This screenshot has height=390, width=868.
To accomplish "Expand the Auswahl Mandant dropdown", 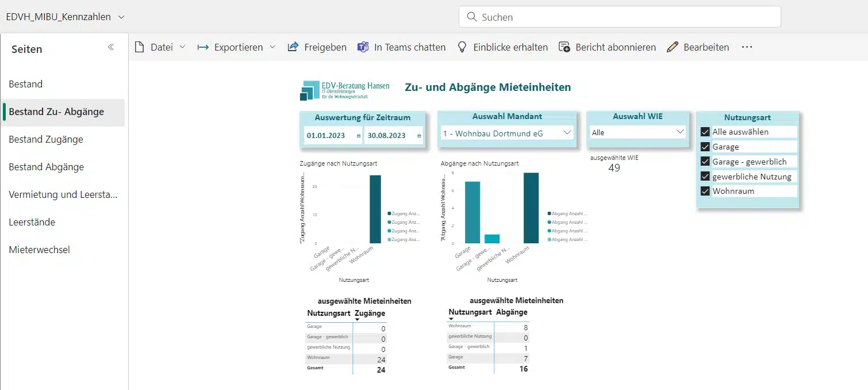I will (x=567, y=132).
